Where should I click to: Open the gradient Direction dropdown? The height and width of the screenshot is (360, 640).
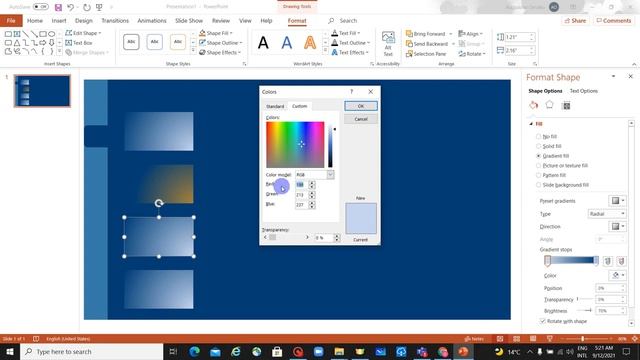618,227
